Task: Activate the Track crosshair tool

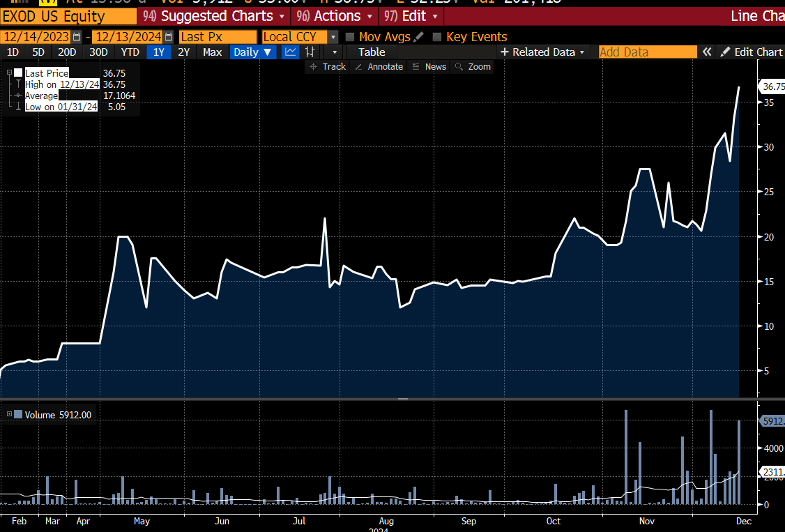Action: coord(327,66)
